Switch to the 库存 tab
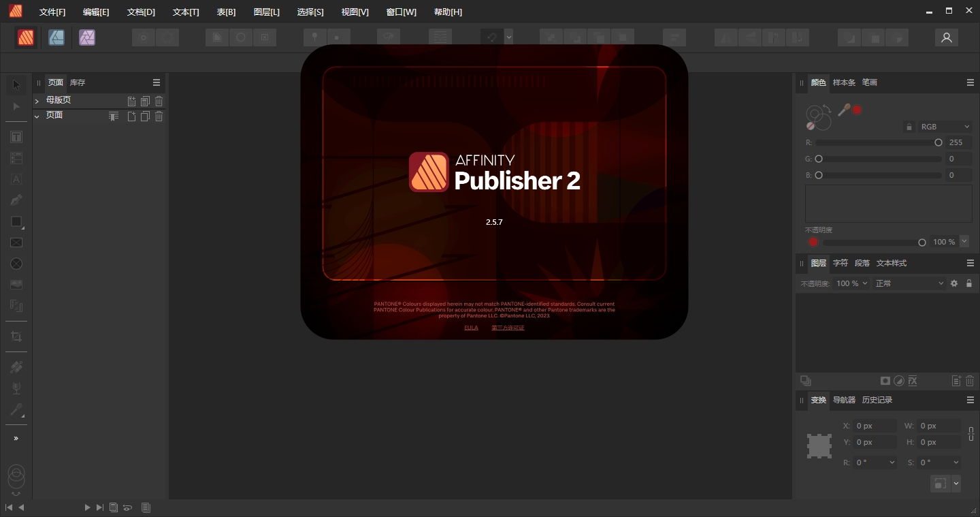 coord(78,82)
